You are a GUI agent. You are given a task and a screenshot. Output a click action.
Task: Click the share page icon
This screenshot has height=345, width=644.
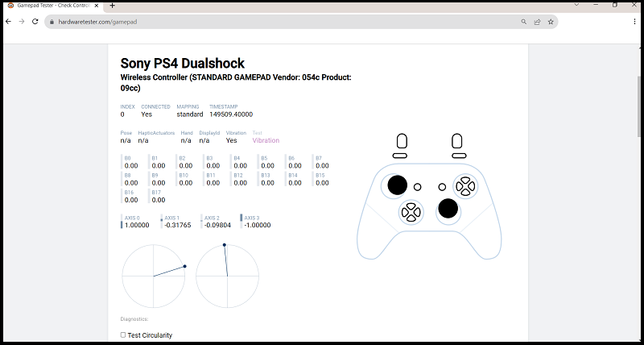pos(537,22)
